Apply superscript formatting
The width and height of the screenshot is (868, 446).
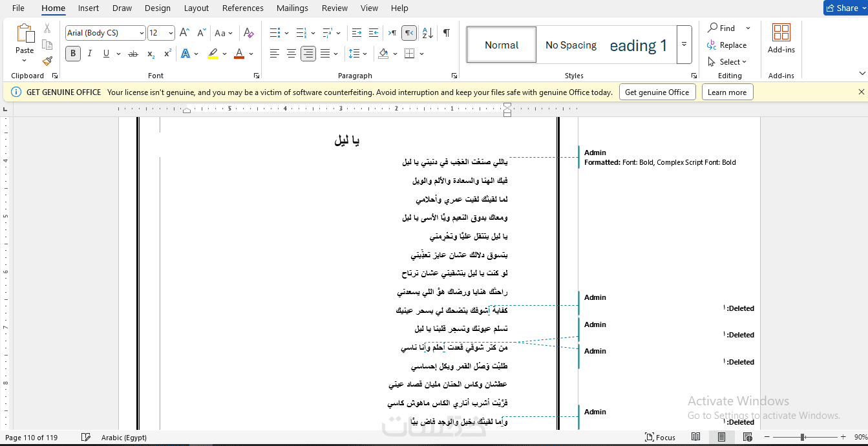[167, 54]
